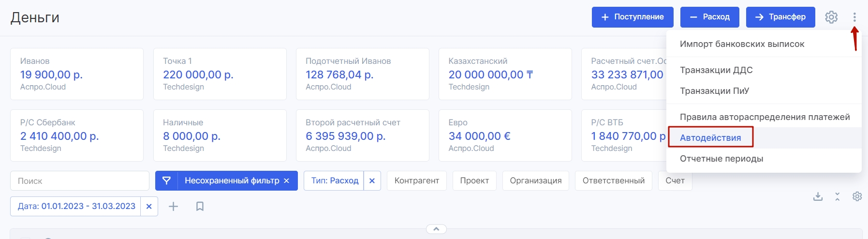
Task: Remove the Тип: Расход filter
Action: pyautogui.click(x=372, y=180)
